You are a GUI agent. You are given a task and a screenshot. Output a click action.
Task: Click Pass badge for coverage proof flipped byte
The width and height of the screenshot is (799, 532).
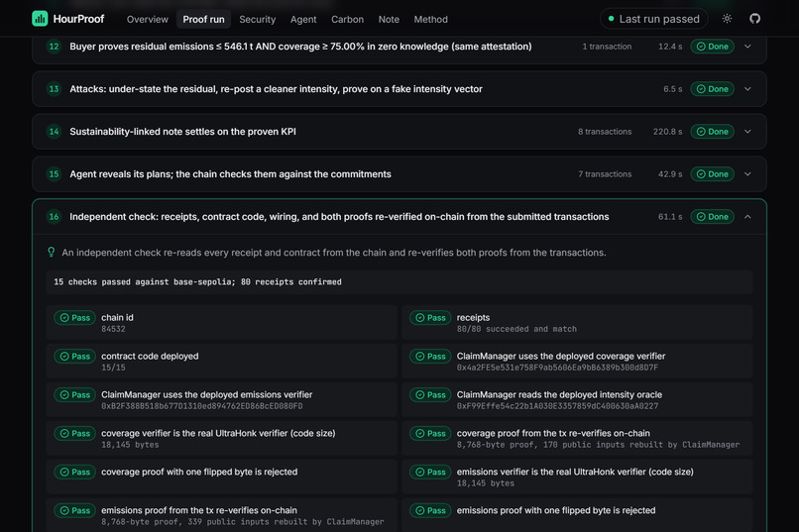pyautogui.click(x=75, y=472)
